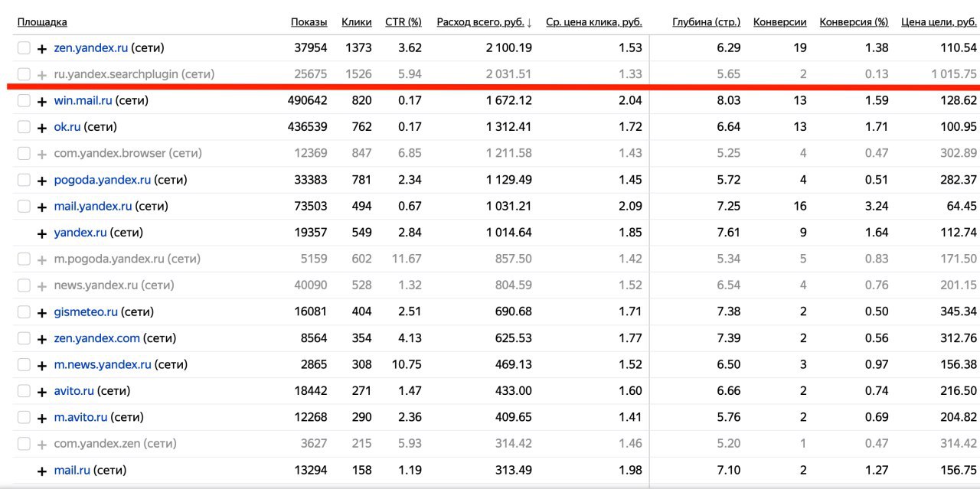This screenshot has height=489, width=980.
Task: Click greyed plus next to ru.yandex.searchplugin
Action: click(42, 74)
